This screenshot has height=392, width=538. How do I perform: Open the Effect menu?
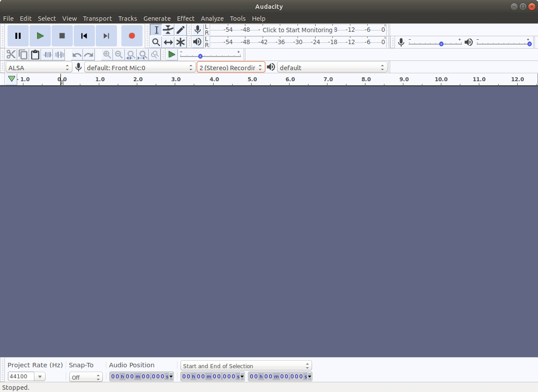point(185,19)
